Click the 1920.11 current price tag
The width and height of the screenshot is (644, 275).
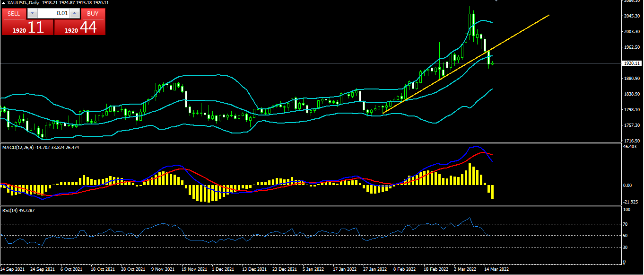tap(632, 63)
